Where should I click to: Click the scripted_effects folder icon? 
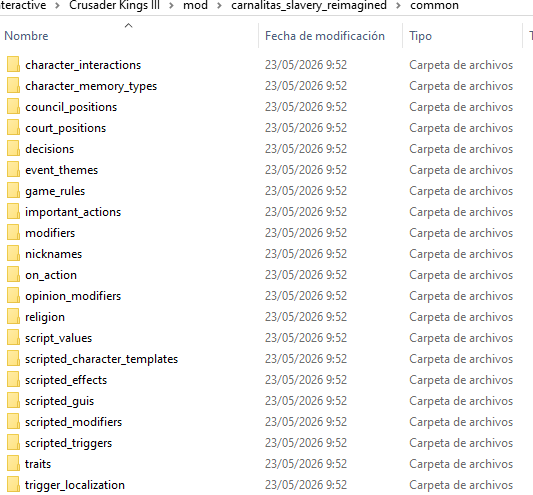[x=13, y=380]
